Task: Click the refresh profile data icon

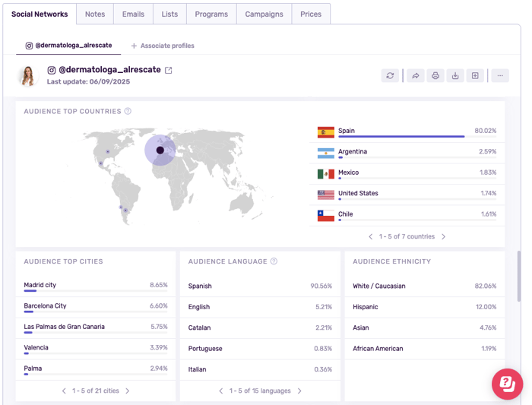Action: [x=390, y=76]
